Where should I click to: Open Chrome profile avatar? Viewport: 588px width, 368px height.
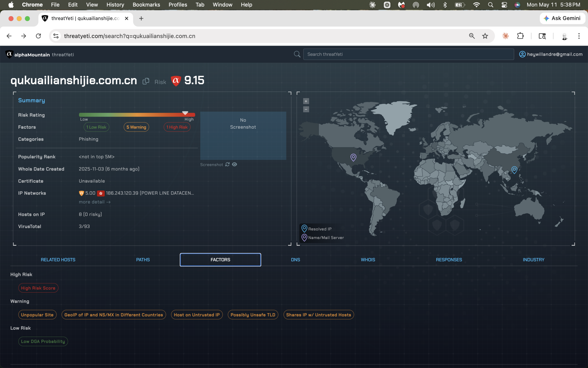(564, 36)
